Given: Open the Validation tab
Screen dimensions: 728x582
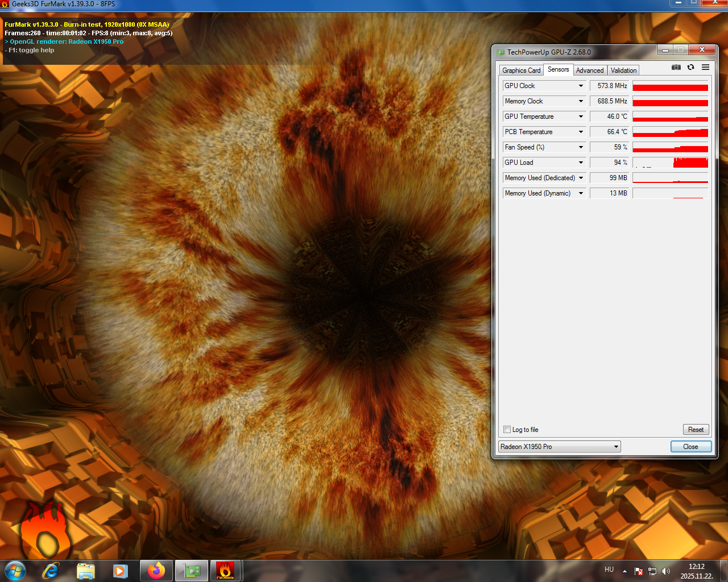Looking at the screenshot, I should point(623,70).
